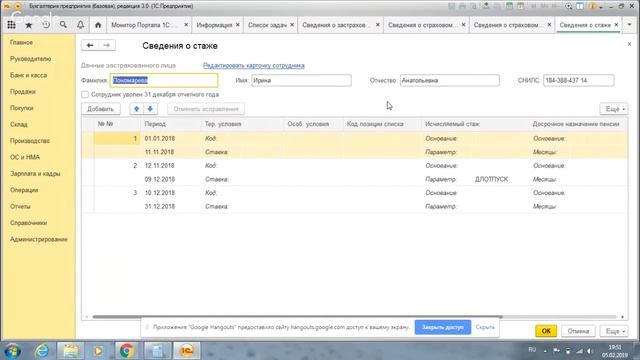Open the title bar service dropdown arrow
The height and width of the screenshot is (360, 640).
(x=600, y=6)
